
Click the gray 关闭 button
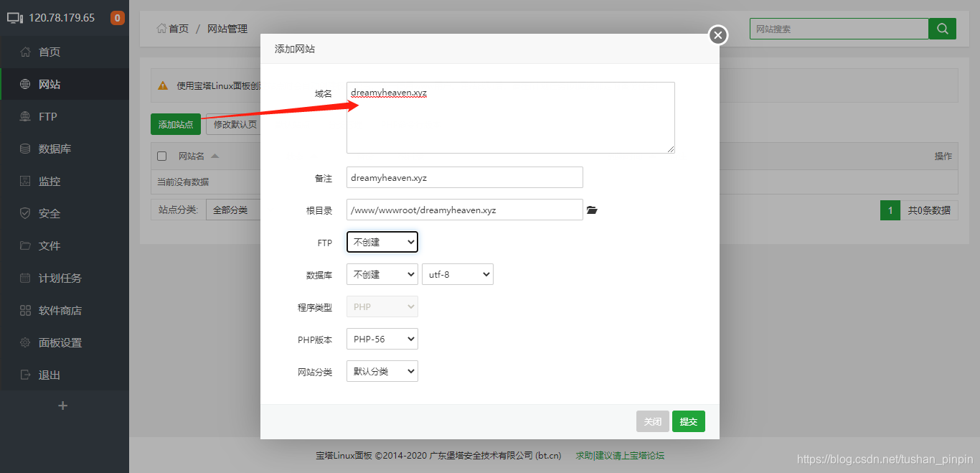(x=653, y=421)
